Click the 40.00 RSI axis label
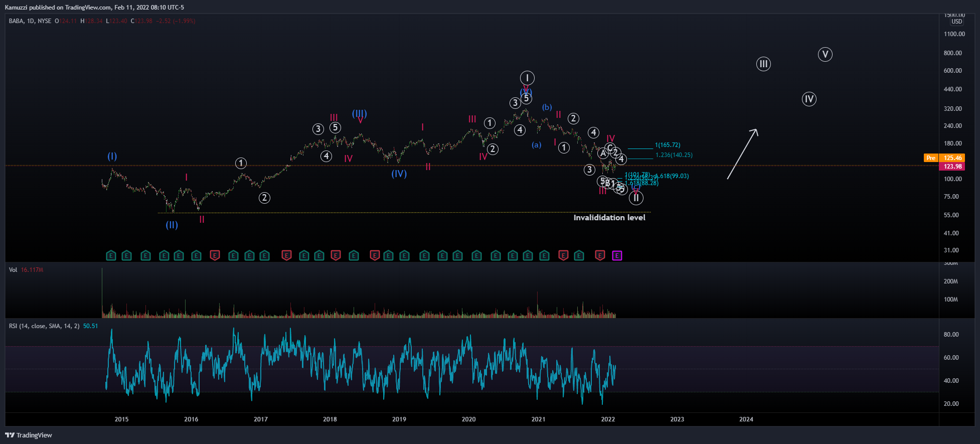980x444 pixels. [x=951, y=381]
